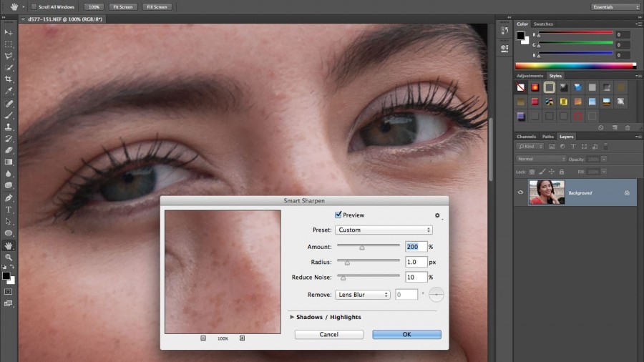Select the Gradient tool
Image resolution: width=644 pixels, height=362 pixels.
tap(8, 162)
